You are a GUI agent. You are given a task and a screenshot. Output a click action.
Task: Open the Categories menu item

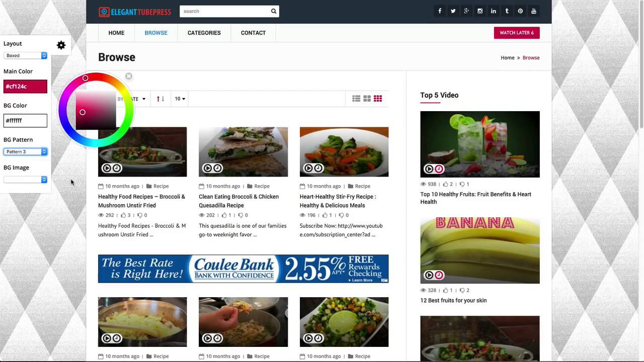click(204, 33)
